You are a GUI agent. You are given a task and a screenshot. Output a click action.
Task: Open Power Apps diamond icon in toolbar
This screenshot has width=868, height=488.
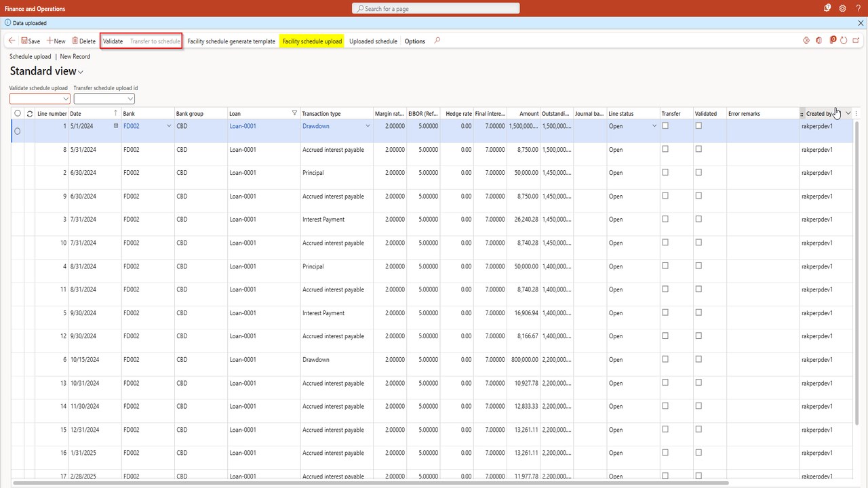coord(806,41)
